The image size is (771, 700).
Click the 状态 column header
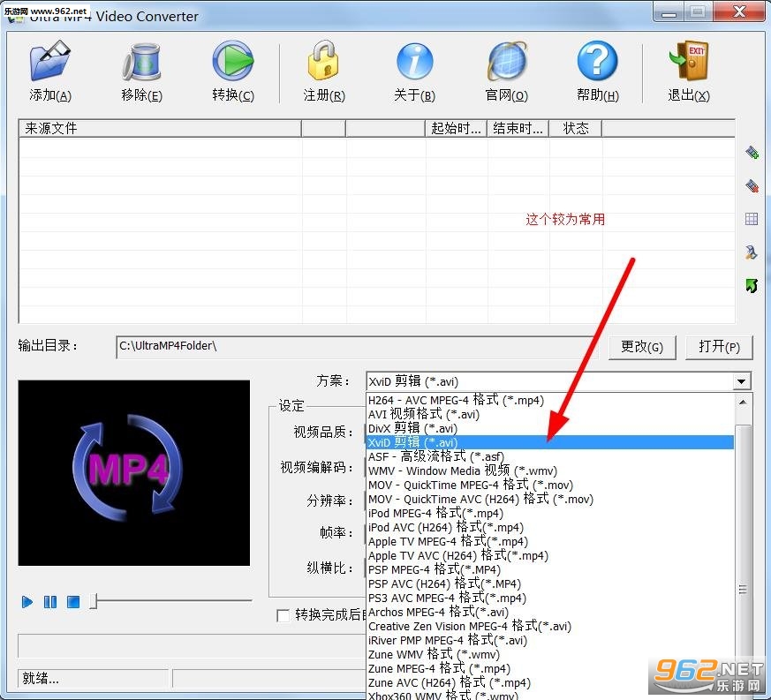[575, 129]
